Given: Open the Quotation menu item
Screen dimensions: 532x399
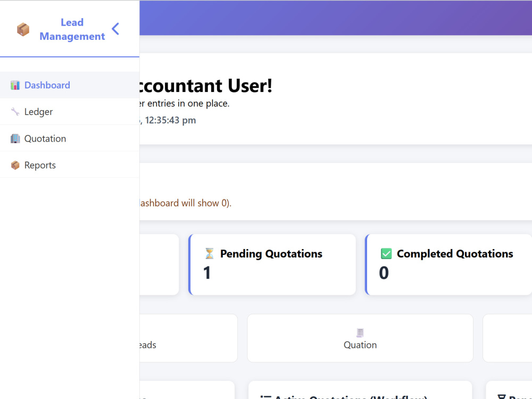Looking at the screenshot, I should tap(70, 138).
